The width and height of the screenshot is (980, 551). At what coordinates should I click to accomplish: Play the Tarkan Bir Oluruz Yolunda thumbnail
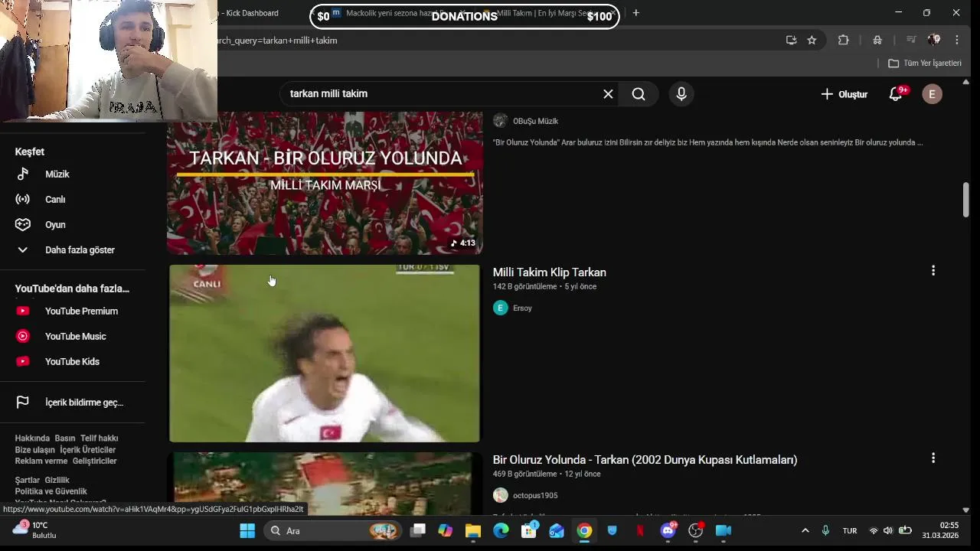(x=325, y=184)
